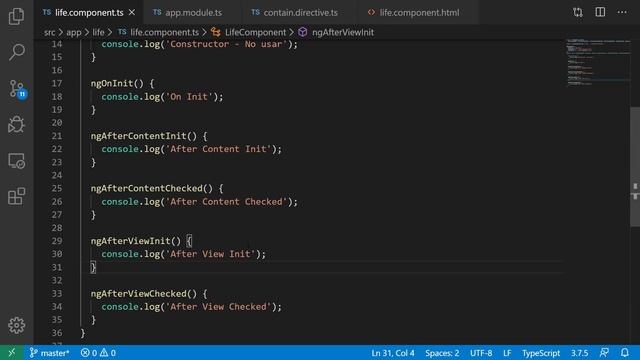This screenshot has height=360, width=640.
Task: Click the 'After Content Init' string literal
Action: pos(218,149)
